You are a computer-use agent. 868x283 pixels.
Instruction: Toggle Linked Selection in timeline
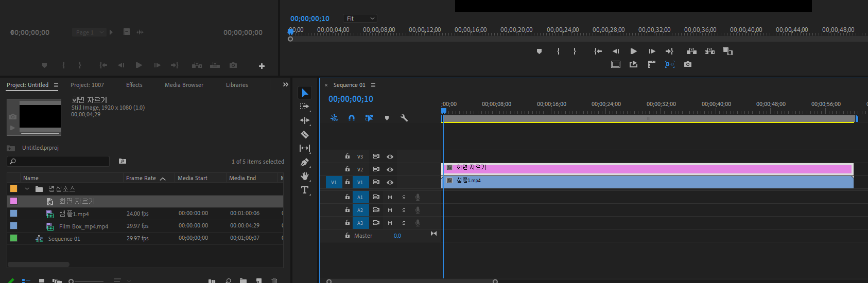[369, 118]
